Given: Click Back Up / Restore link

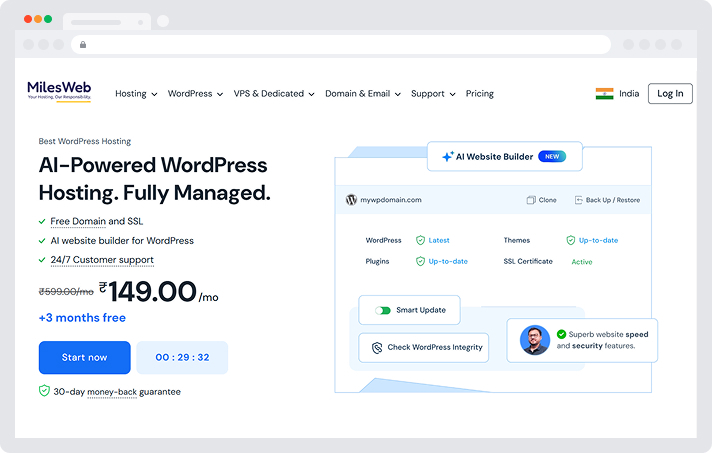Looking at the screenshot, I should coord(607,200).
